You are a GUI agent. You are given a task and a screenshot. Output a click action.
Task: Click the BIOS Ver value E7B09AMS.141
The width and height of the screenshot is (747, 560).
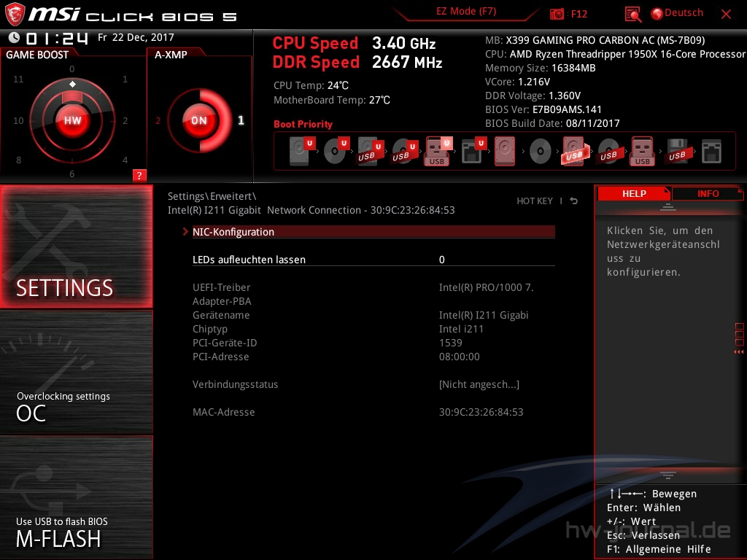pyautogui.click(x=567, y=109)
